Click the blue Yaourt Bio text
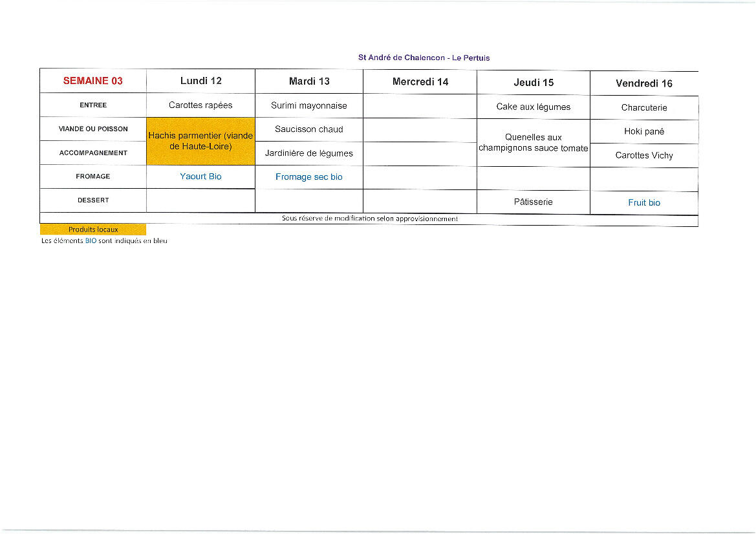The height and width of the screenshot is (534, 756). pos(200,176)
